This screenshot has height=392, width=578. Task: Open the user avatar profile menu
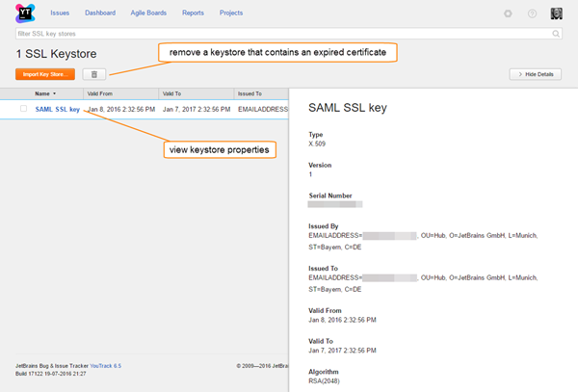tap(557, 13)
